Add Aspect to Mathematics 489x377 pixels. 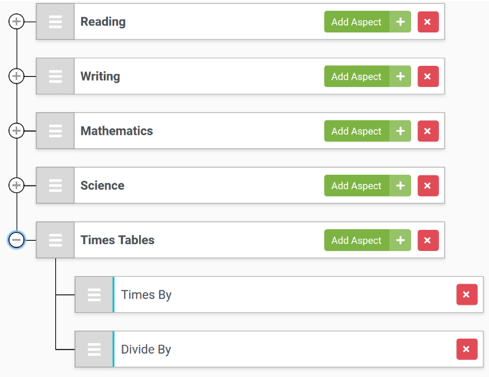pos(367,131)
